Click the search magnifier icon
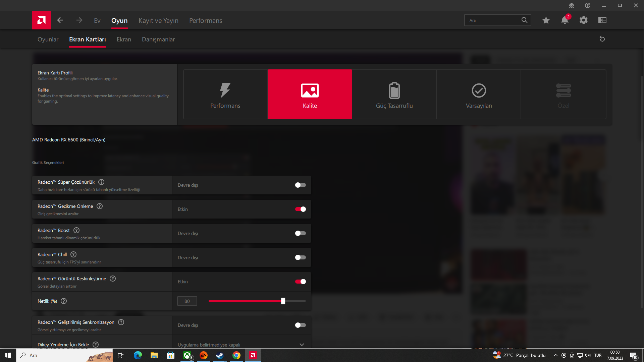The image size is (644, 362). pyautogui.click(x=524, y=20)
